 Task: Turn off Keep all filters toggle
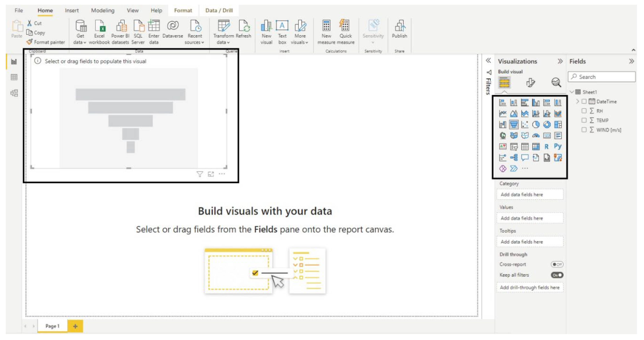click(557, 275)
